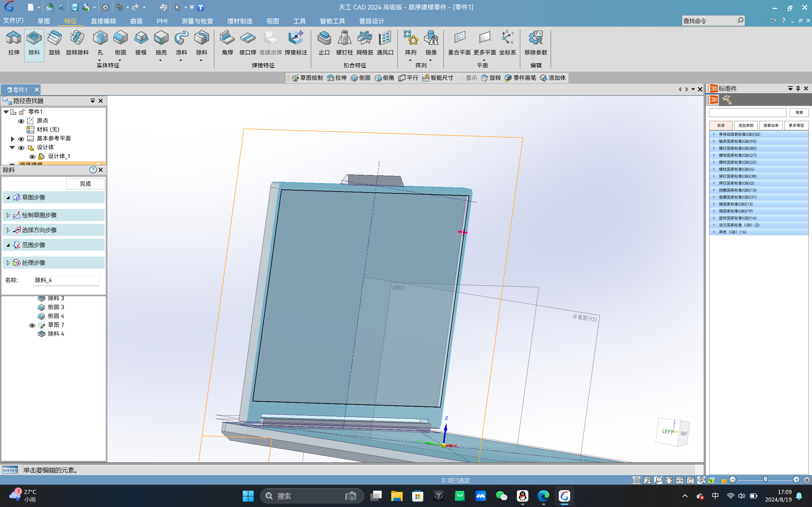
Task: Select the 角焊 fillet weld tool
Action: click(x=227, y=43)
